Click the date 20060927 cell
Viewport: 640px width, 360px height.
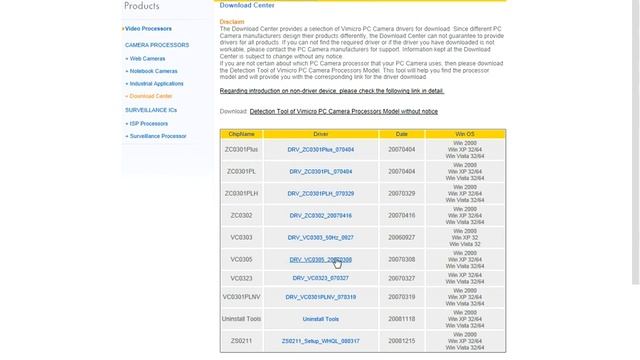pyautogui.click(x=402, y=238)
